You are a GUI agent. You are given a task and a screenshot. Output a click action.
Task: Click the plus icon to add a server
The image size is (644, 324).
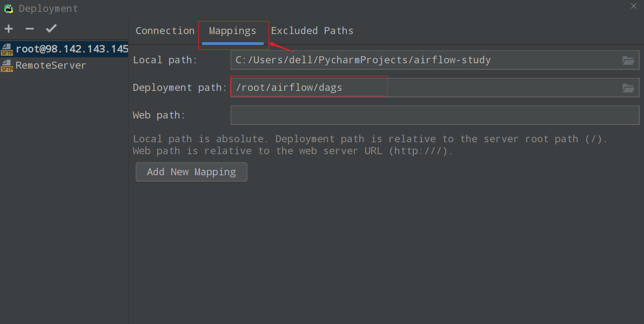(x=9, y=29)
